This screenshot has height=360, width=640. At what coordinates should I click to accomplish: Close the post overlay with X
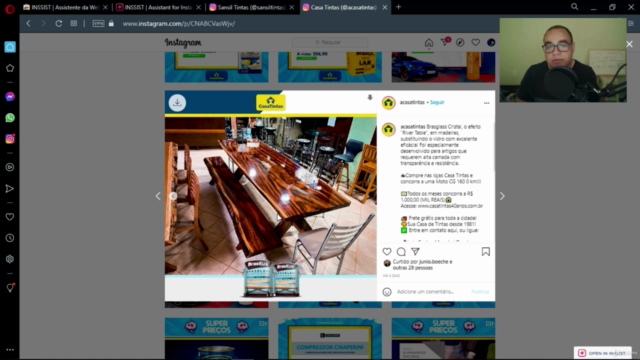(x=629, y=44)
